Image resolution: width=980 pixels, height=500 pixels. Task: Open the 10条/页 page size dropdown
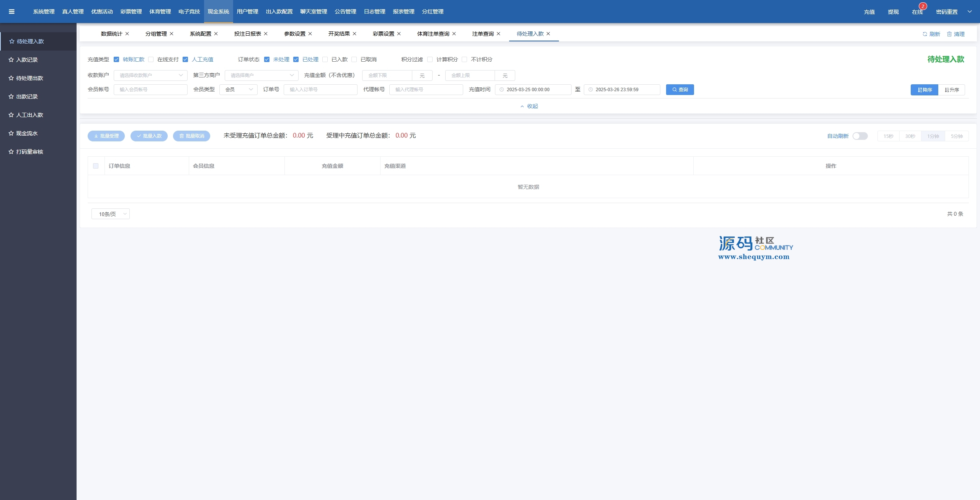pos(110,214)
